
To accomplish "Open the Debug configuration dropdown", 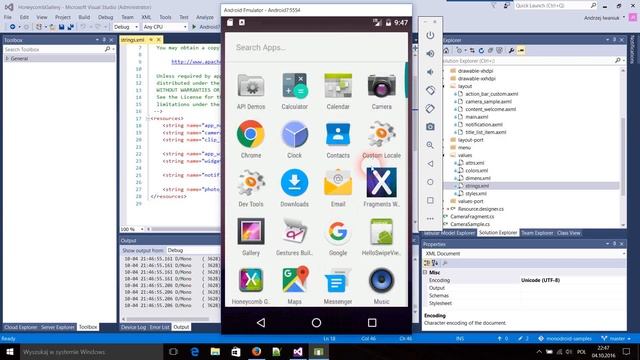I will tap(126, 27).
